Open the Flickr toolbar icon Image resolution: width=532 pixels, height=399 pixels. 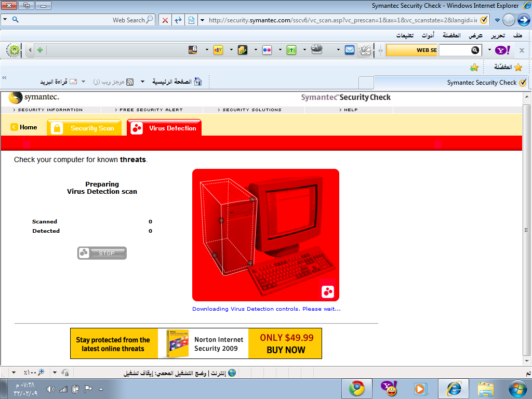point(267,50)
